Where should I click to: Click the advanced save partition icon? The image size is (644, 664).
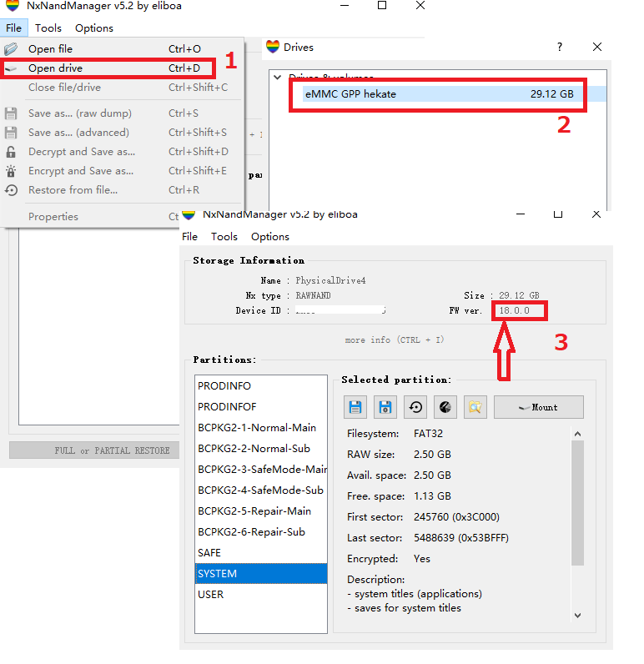point(385,407)
